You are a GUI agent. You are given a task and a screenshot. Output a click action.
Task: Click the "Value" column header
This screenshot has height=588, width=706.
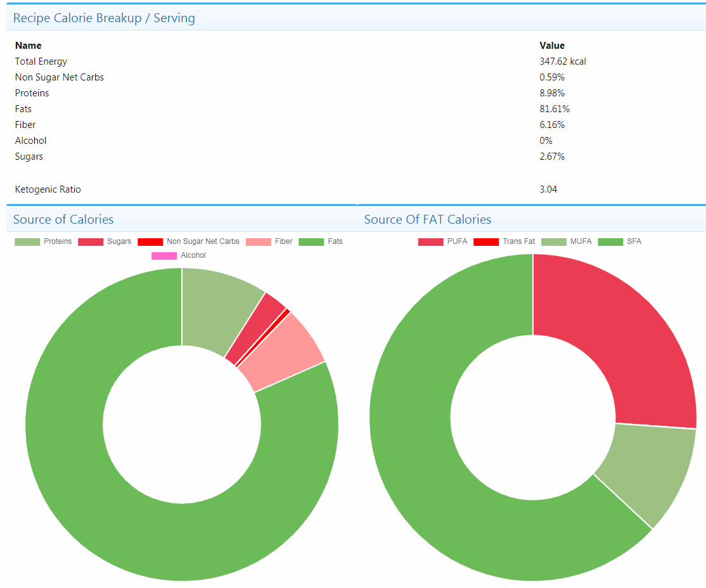(552, 46)
